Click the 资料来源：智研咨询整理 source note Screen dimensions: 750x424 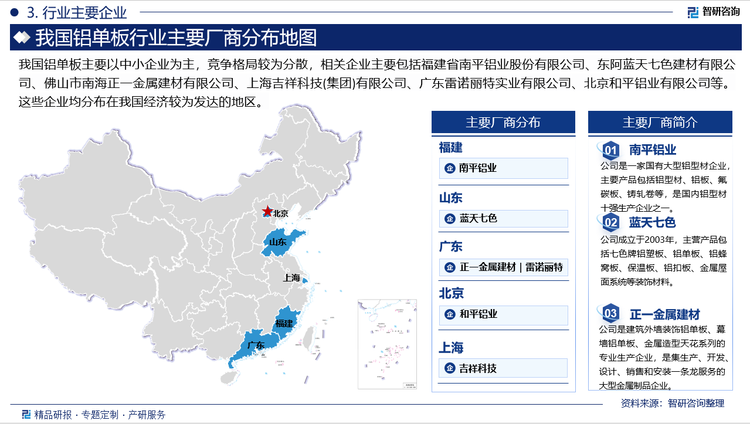pyautogui.click(x=673, y=403)
